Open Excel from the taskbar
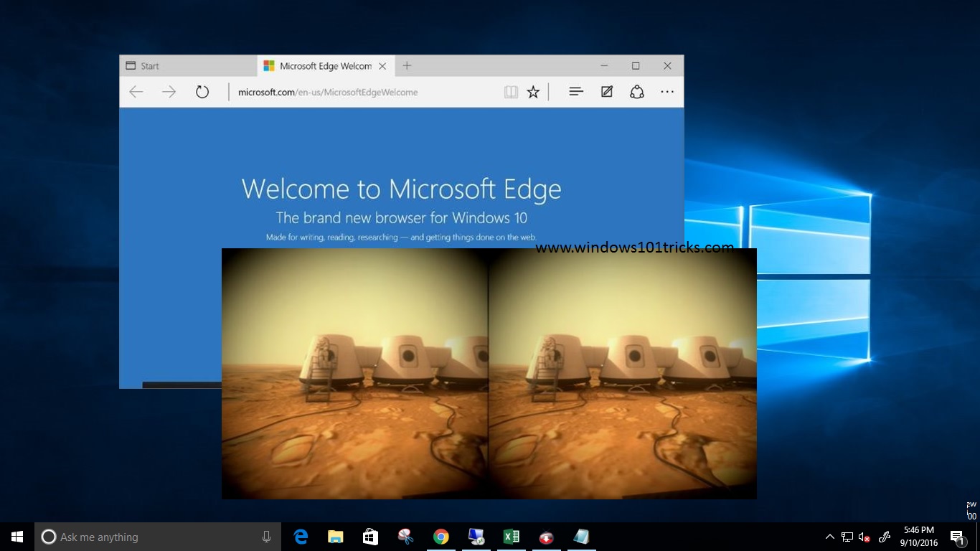980x551 pixels. [x=512, y=537]
